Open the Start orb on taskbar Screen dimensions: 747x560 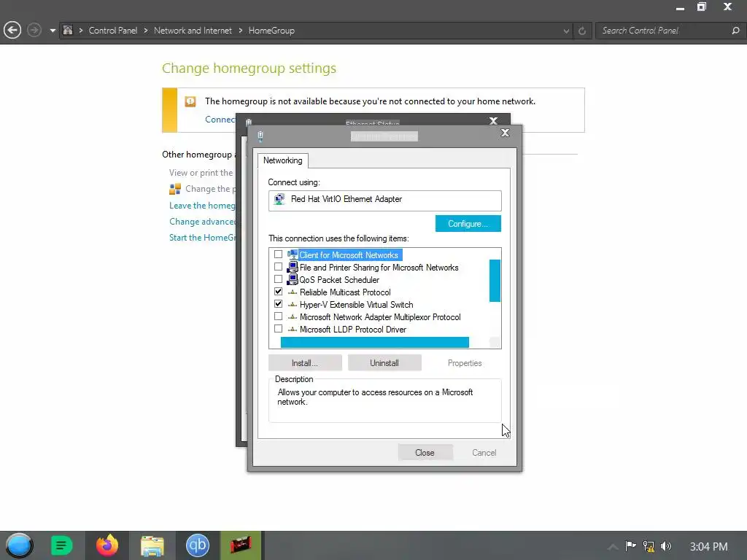coord(19,545)
